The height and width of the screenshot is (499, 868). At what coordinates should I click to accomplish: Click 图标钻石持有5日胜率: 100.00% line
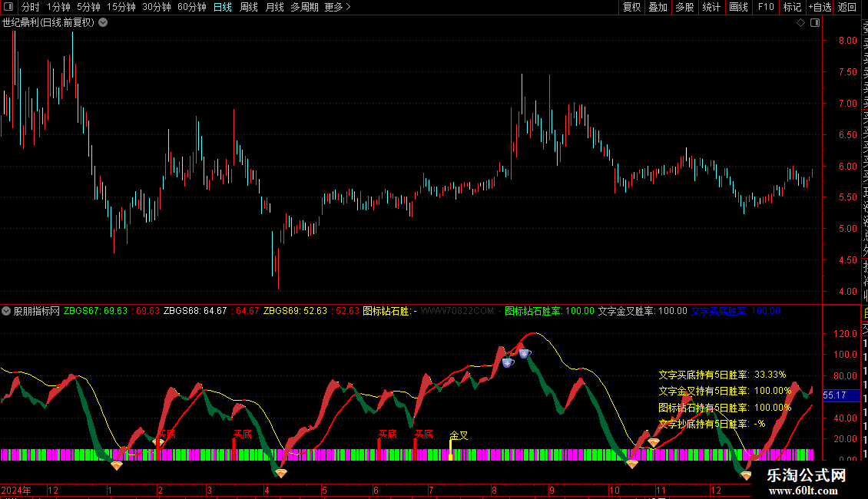pos(724,407)
